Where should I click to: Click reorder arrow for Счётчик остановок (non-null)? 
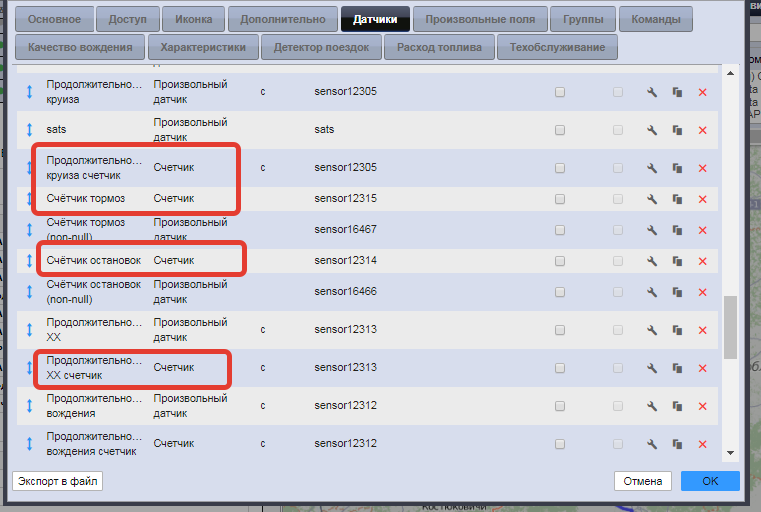click(30, 292)
